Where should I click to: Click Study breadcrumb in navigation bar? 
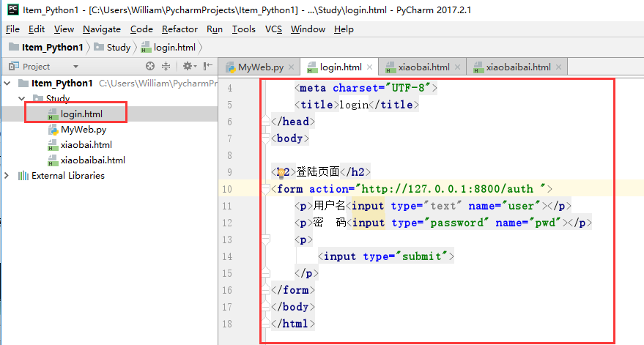112,47
